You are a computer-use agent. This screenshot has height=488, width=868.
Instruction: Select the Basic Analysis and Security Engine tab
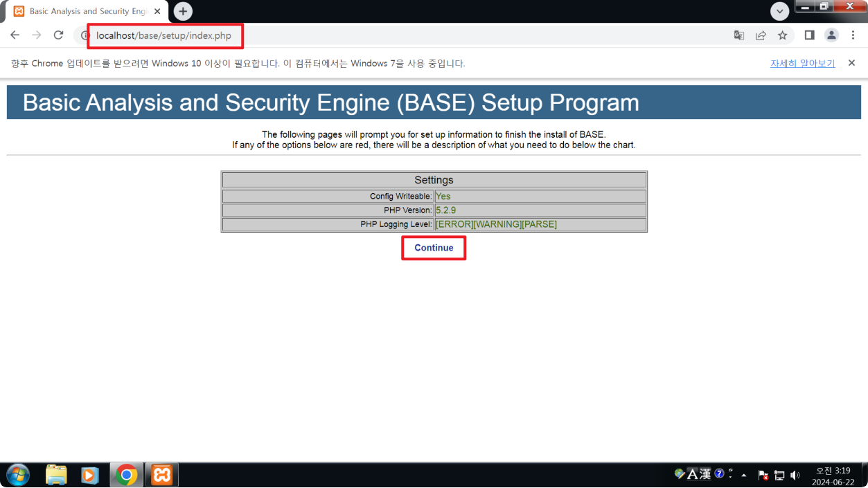point(87,12)
